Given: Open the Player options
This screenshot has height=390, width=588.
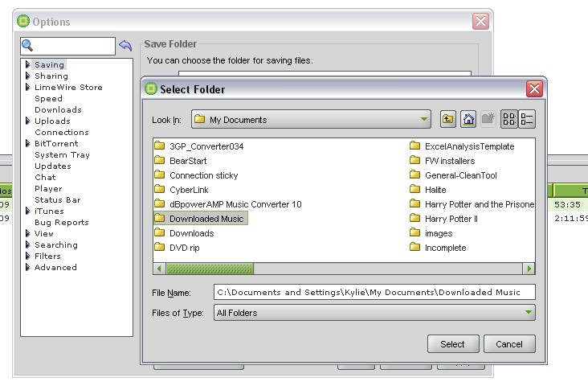Looking at the screenshot, I should pyautogui.click(x=48, y=188).
